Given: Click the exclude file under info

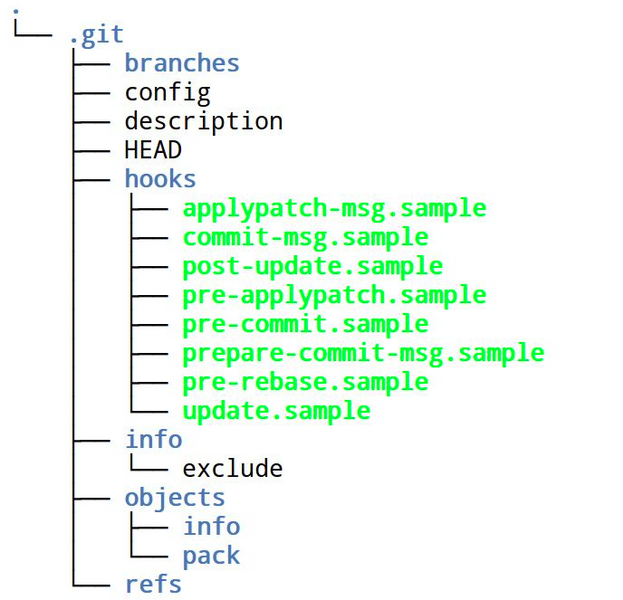Looking at the screenshot, I should pos(232,468).
